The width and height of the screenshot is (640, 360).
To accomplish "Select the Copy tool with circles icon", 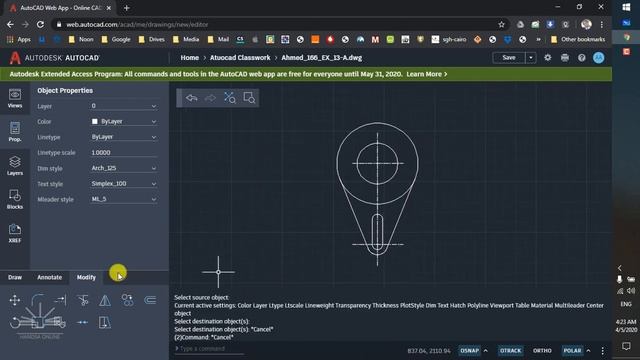I will pos(127,300).
